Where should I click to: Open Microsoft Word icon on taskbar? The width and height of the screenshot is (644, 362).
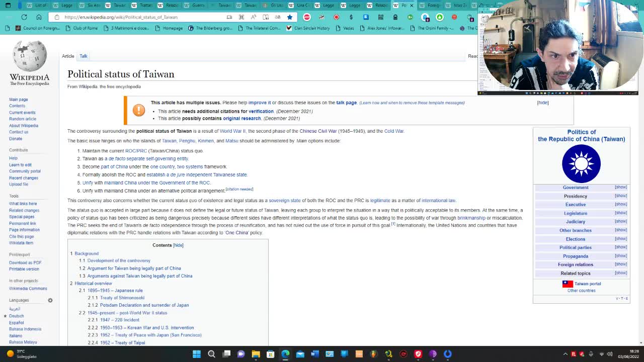pos(315,354)
